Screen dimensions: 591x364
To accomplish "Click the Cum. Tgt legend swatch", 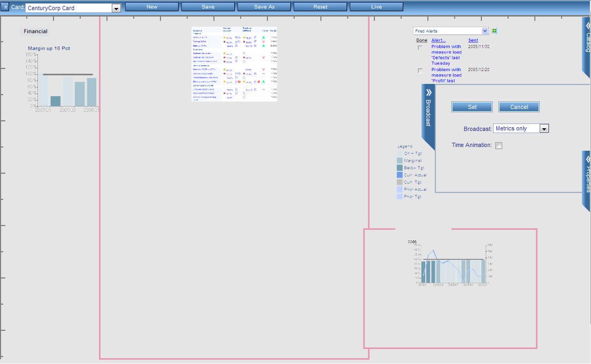I will pyautogui.click(x=400, y=182).
